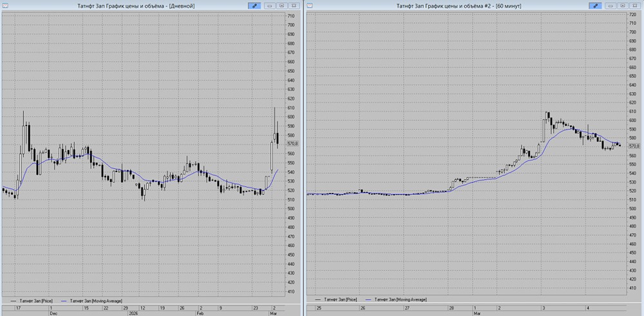This screenshot has height=316, width=644.
Task: Click date label 17 on the daily chart time axis
Action: (18, 308)
